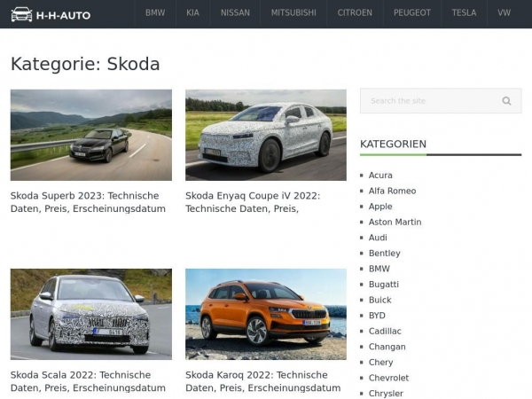Open the PEUGEOT menu item

pos(412,13)
